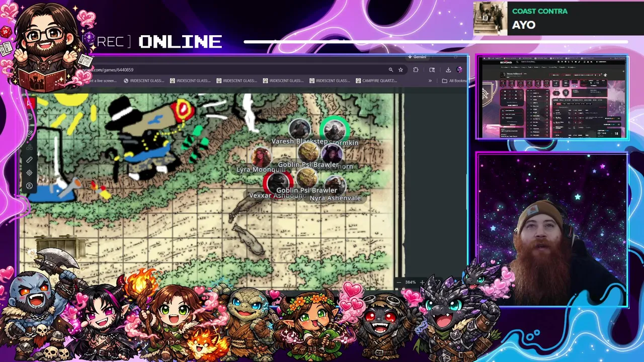Click the browser downloads icon

point(448,70)
